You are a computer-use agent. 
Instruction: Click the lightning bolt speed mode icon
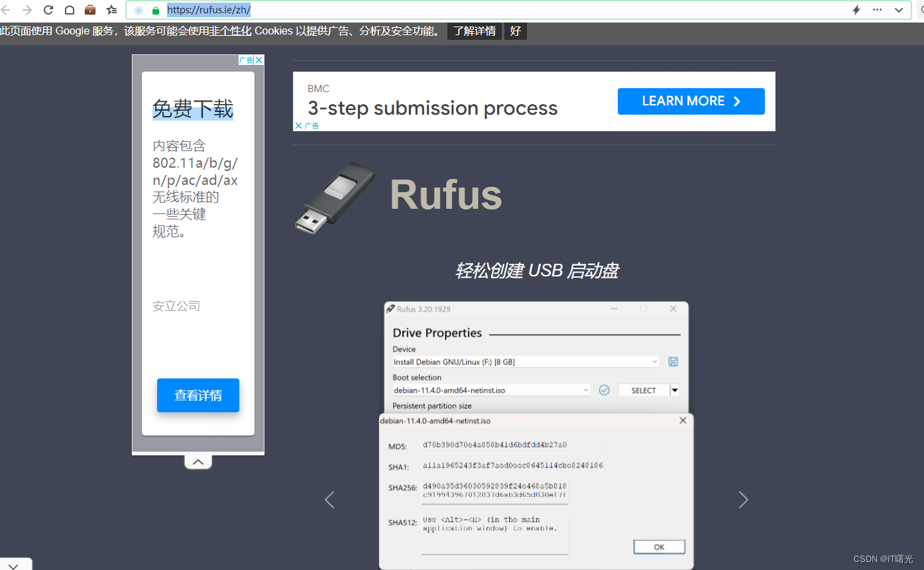[x=856, y=10]
